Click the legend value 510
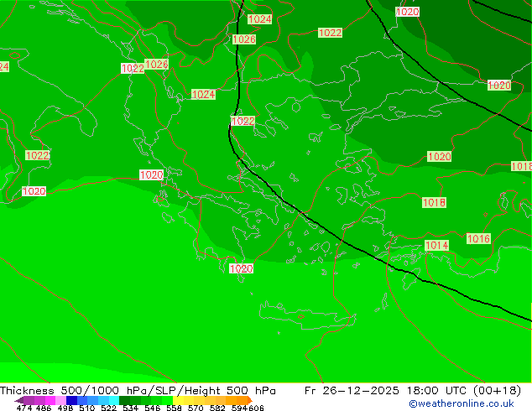Viewport: 532px width, 411px height. [87, 408]
